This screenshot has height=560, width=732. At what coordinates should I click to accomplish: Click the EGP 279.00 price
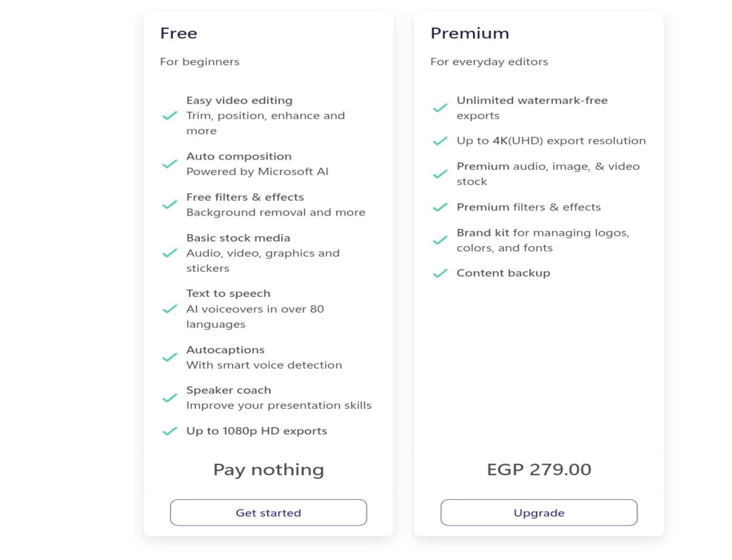pos(539,470)
